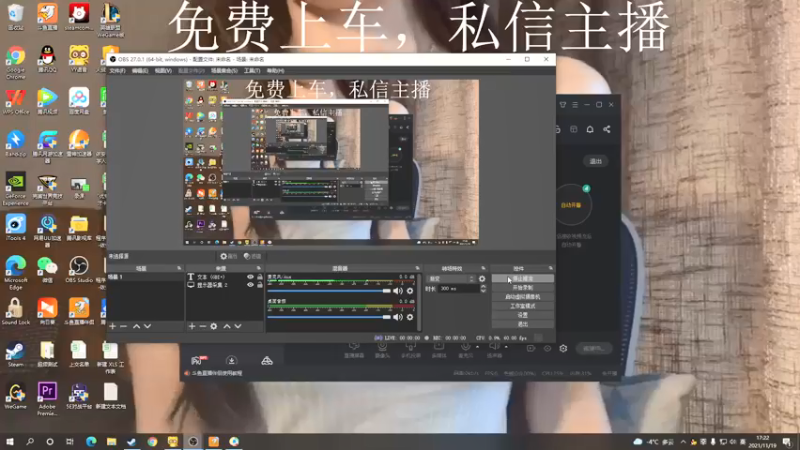This screenshot has height=450, width=800.
Task: Click 属性 properties button above Sources
Action: tap(229, 256)
